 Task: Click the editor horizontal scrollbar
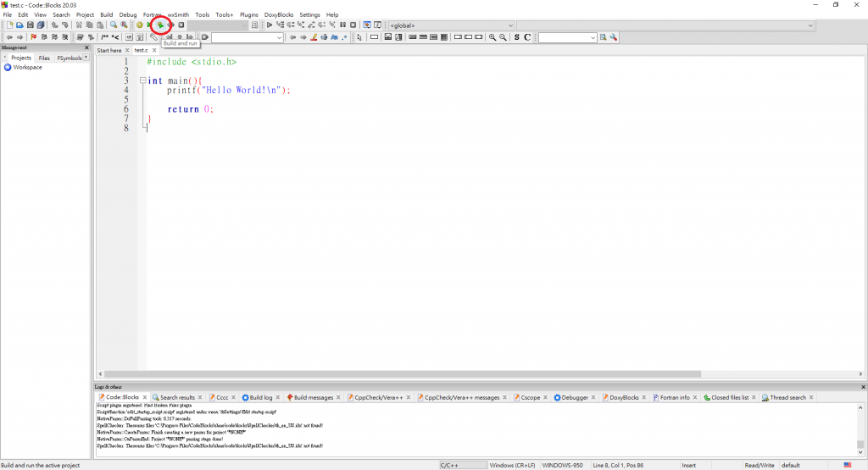pos(403,374)
